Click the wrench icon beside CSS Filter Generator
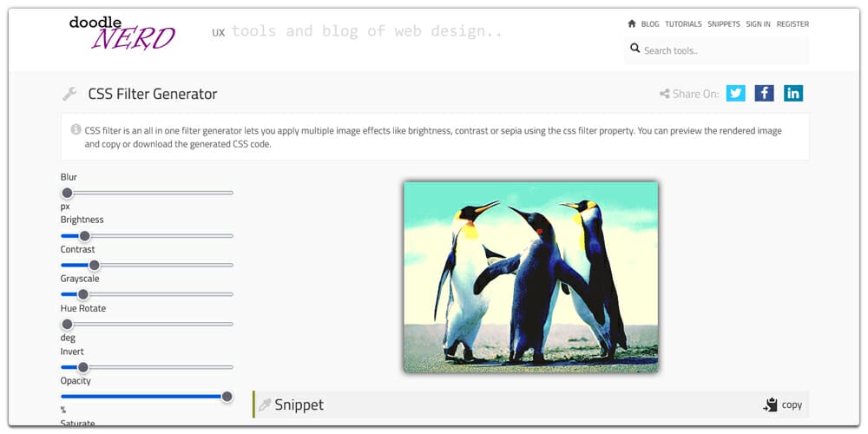This screenshot has height=434, width=868. point(69,94)
